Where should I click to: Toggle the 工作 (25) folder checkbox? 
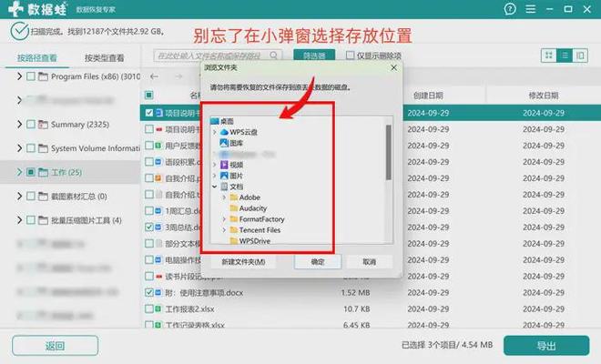click(x=31, y=172)
